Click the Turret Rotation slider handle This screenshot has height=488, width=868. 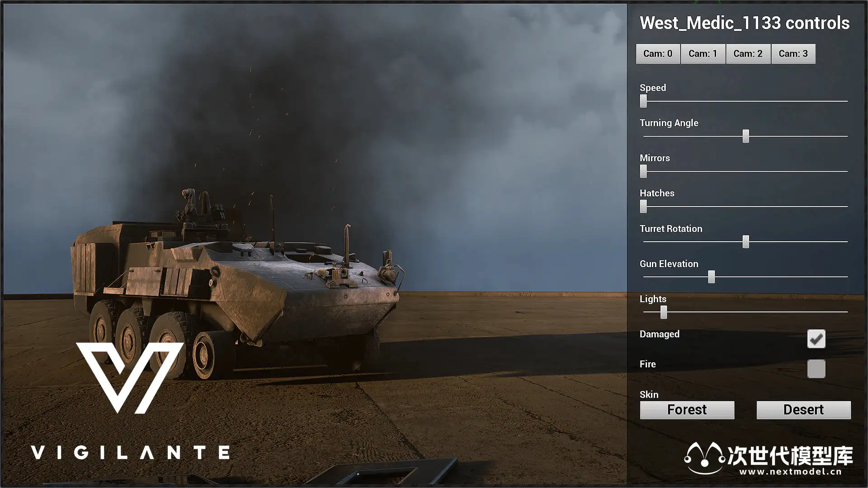pos(745,242)
